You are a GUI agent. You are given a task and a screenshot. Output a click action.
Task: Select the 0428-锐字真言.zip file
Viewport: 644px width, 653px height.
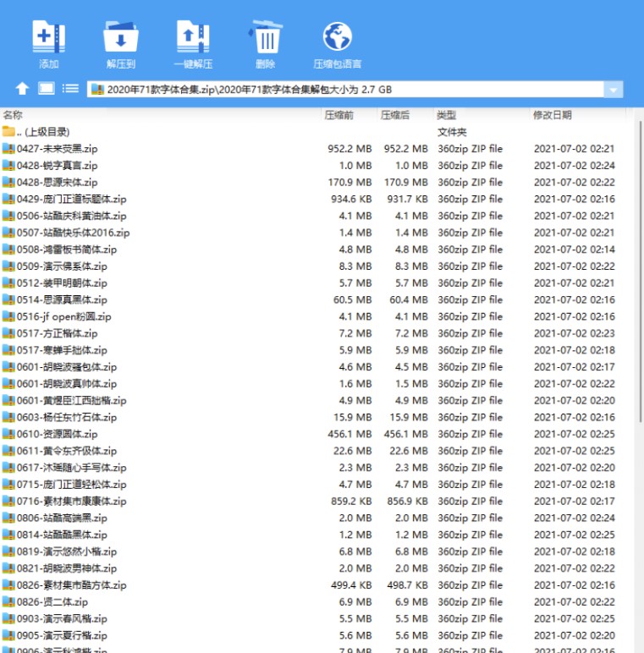(57, 165)
